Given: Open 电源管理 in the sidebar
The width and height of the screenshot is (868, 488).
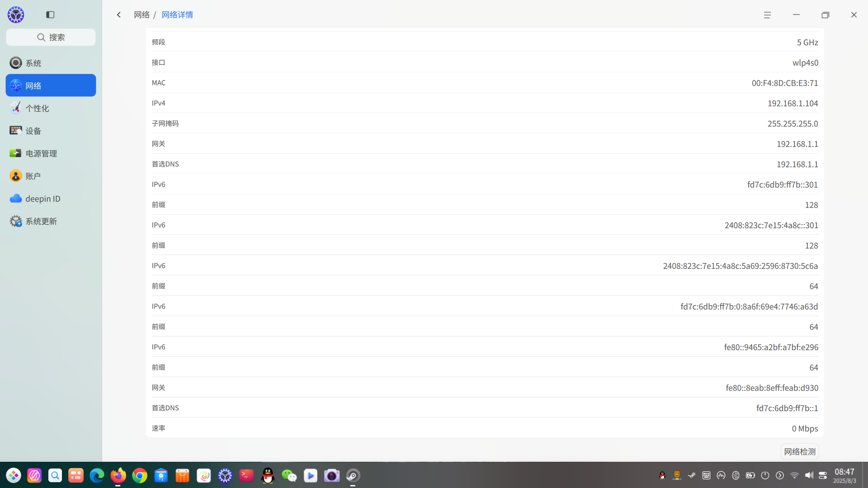Looking at the screenshot, I should point(51,153).
